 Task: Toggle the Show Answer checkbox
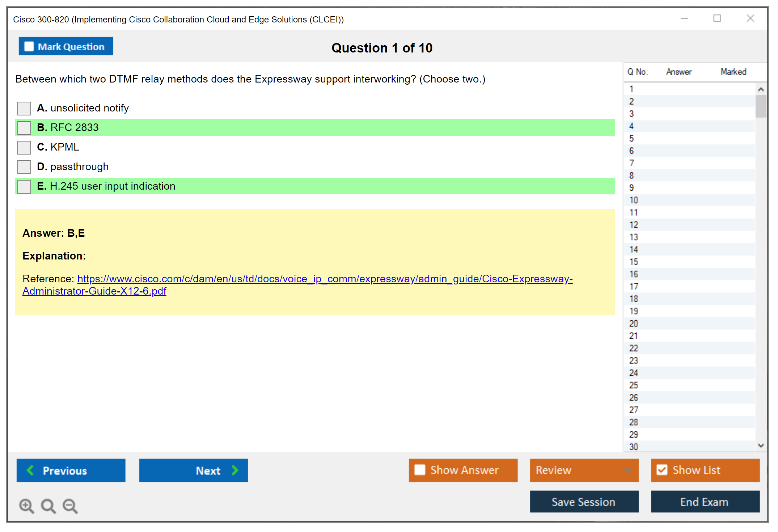point(420,470)
